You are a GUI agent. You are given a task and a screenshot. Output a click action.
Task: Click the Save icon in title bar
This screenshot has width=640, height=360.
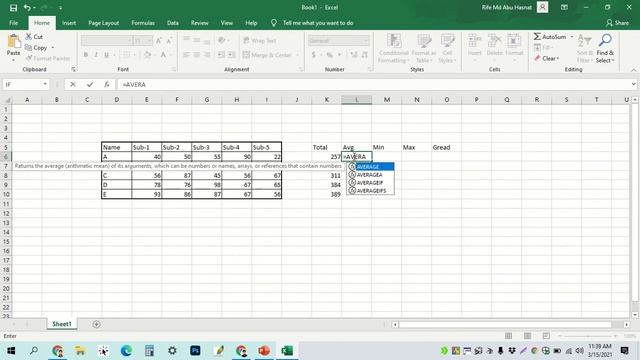coord(13,7)
